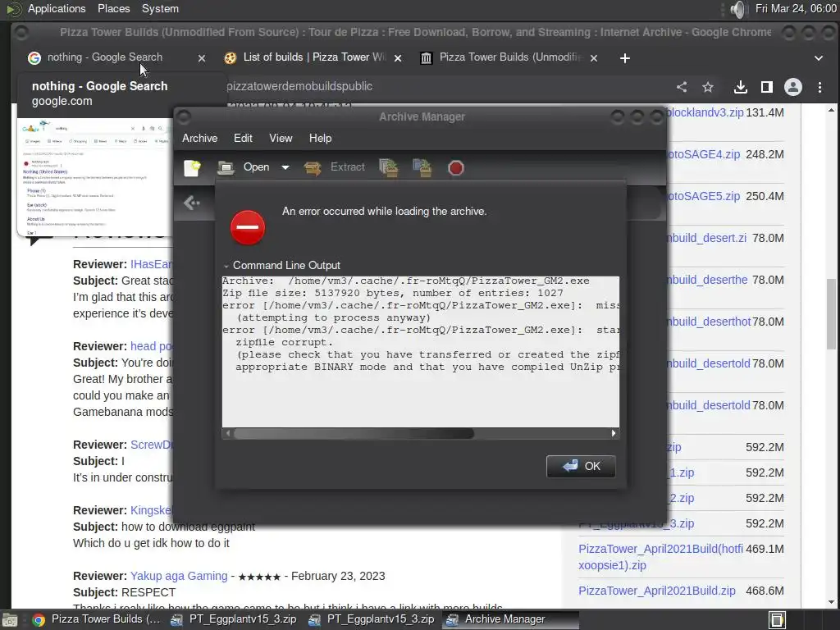Click the otoSAGE5.zip download link
Viewport: 840px width, 630px height.
[703, 196]
